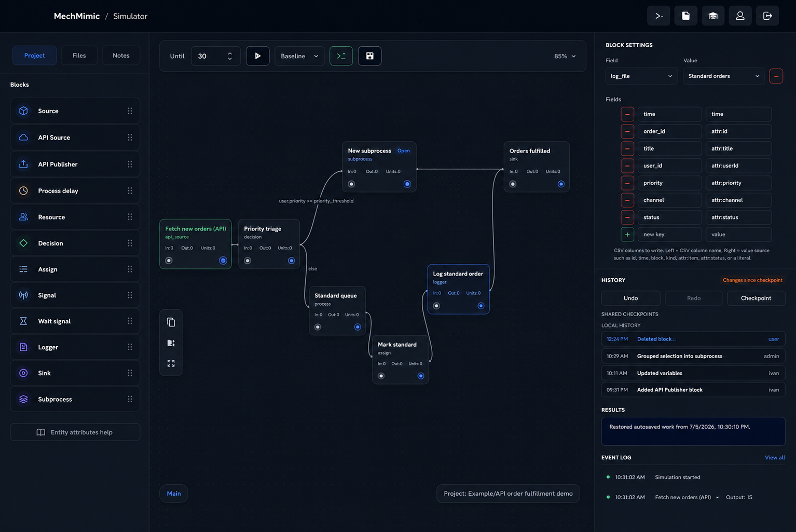Click the input port of Standard queue
The image size is (796, 532).
point(318,327)
